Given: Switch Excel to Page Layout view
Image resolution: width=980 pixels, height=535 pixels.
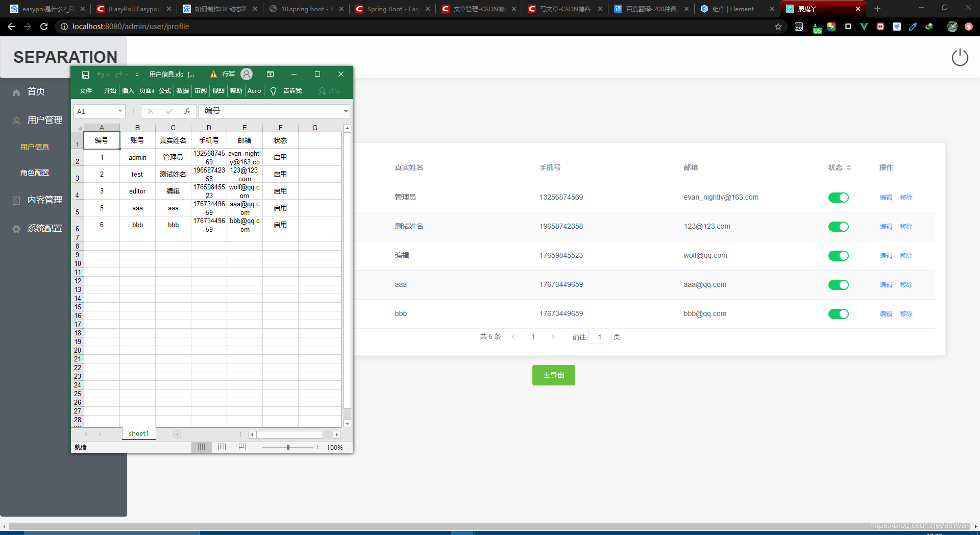Looking at the screenshot, I should (222, 447).
